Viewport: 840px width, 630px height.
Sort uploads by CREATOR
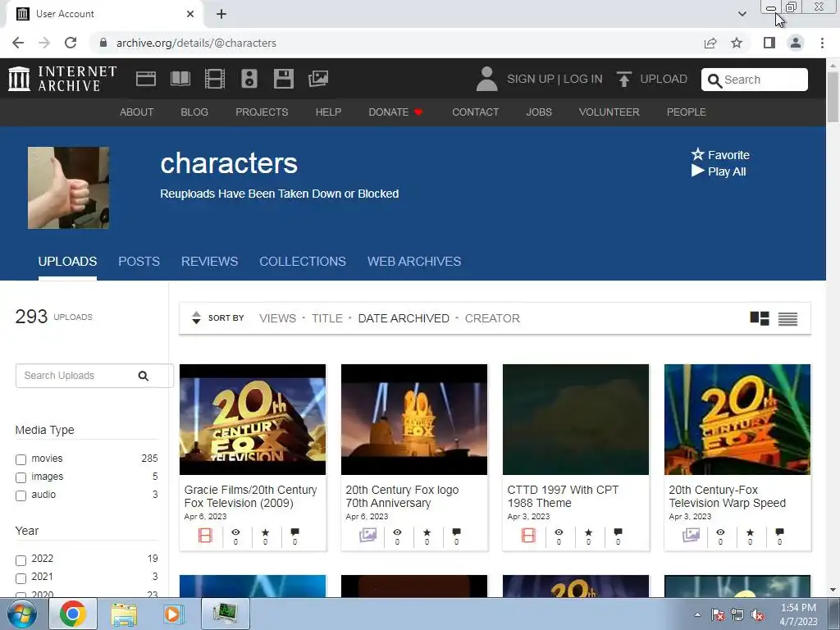[492, 318]
